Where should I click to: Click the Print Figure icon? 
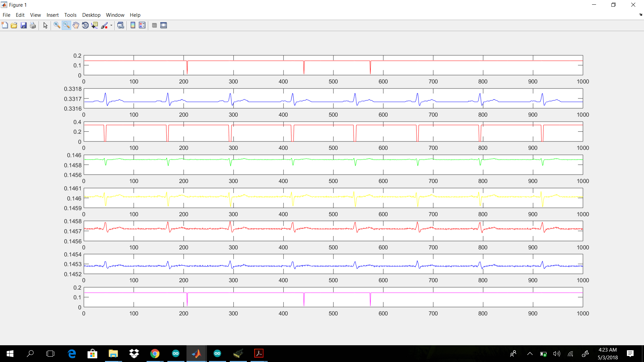(x=33, y=25)
